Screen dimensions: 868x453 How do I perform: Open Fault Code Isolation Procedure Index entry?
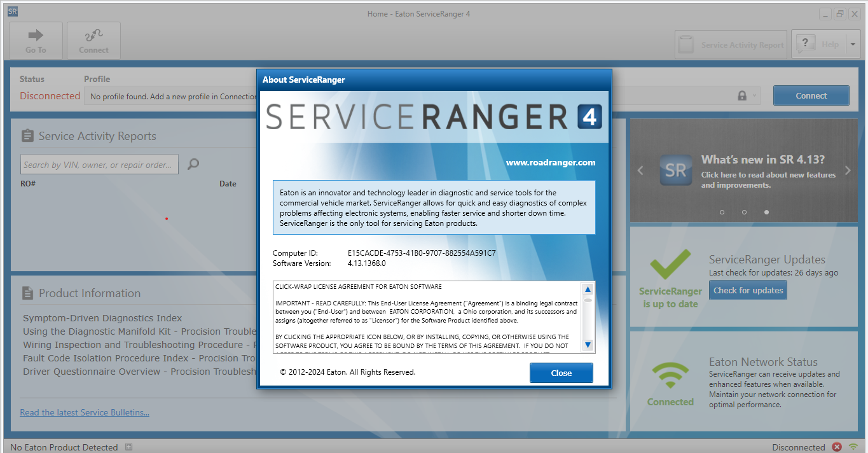(x=139, y=358)
